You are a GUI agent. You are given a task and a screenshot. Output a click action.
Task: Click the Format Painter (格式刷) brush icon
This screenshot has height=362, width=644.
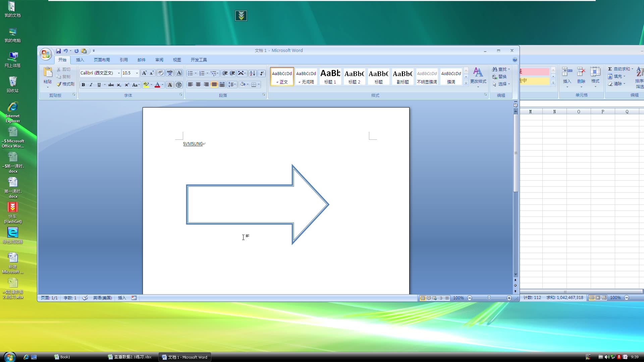59,84
